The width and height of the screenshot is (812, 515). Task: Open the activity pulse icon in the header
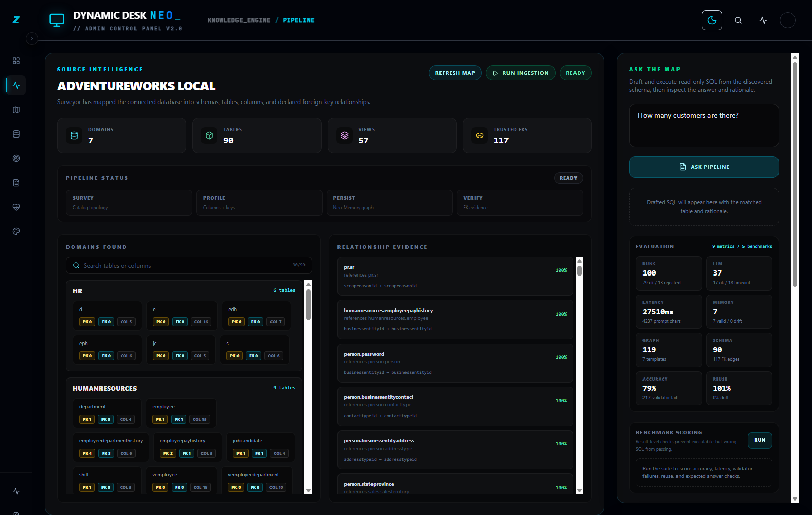pyautogui.click(x=763, y=20)
